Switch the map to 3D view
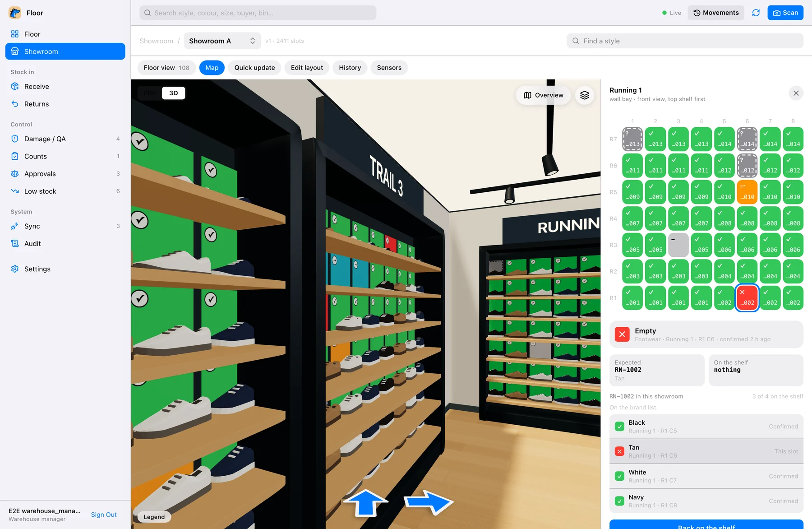 pos(174,93)
